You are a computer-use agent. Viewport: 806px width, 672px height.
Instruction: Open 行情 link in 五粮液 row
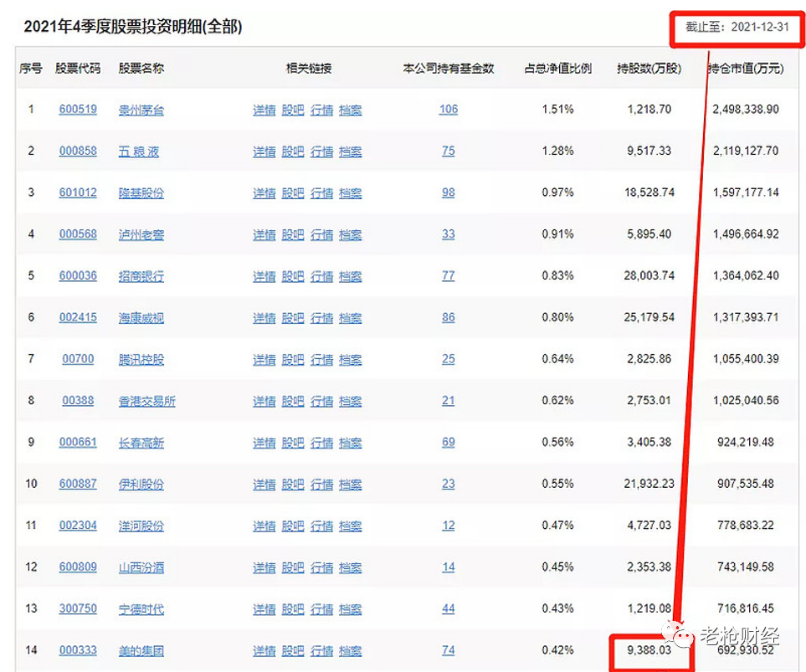click(321, 151)
